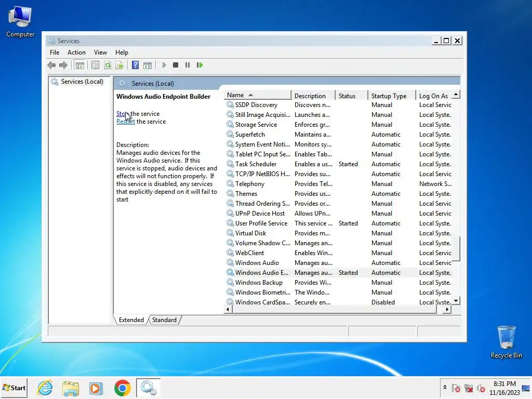The width and height of the screenshot is (532, 399).
Task: Click the muted volume tray icon
Action: tap(481, 388)
